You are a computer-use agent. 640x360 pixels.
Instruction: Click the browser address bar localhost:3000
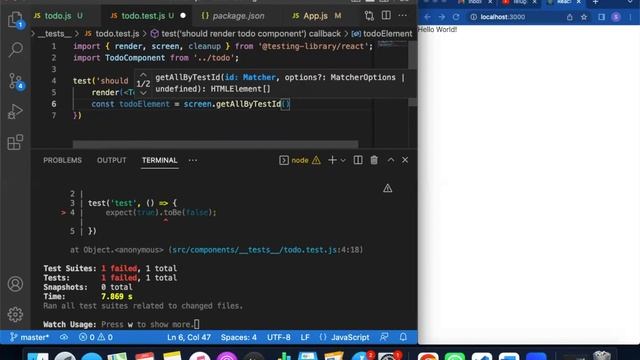502,17
